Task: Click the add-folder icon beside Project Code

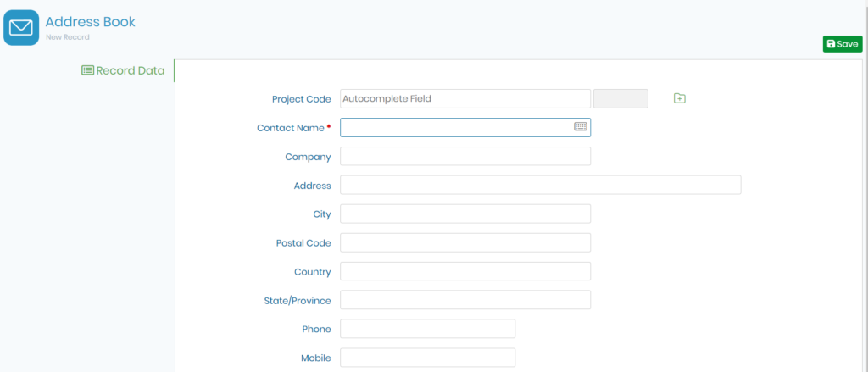Action: click(x=680, y=98)
